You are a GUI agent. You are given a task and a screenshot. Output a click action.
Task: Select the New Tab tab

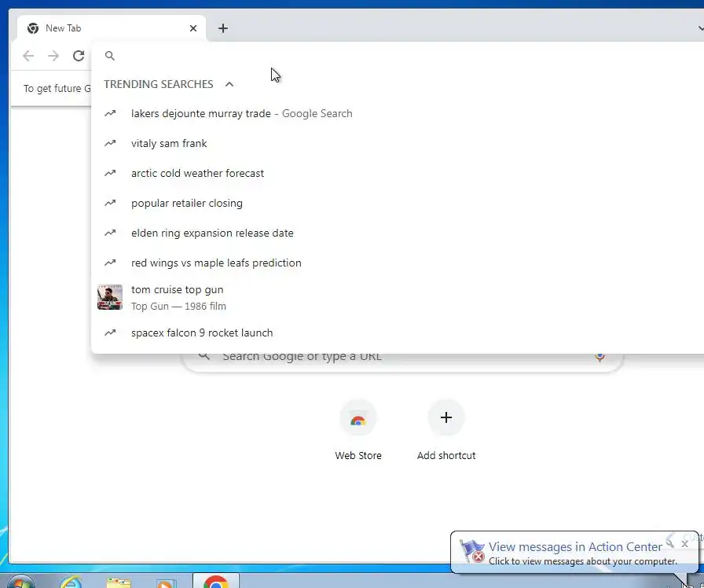click(x=112, y=28)
